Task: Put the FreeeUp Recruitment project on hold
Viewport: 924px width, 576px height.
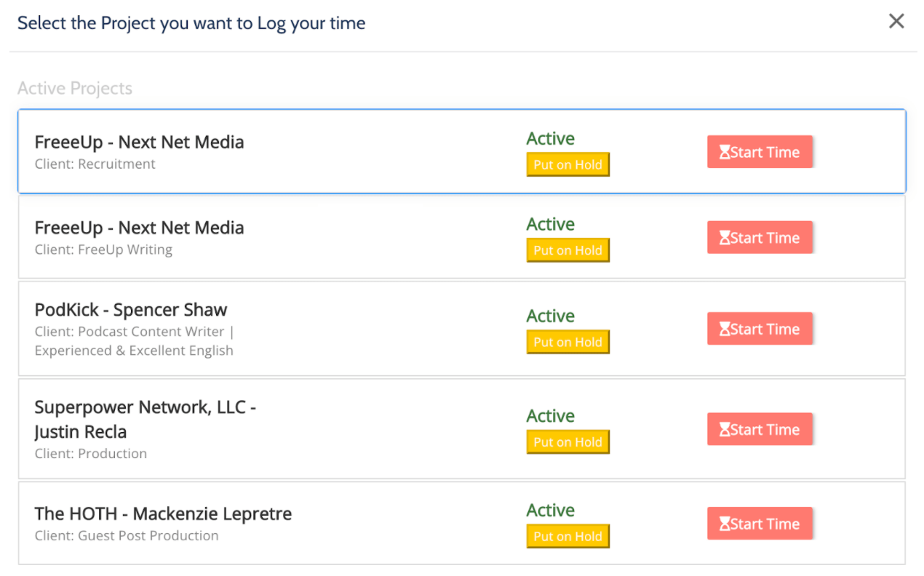Action: [567, 164]
